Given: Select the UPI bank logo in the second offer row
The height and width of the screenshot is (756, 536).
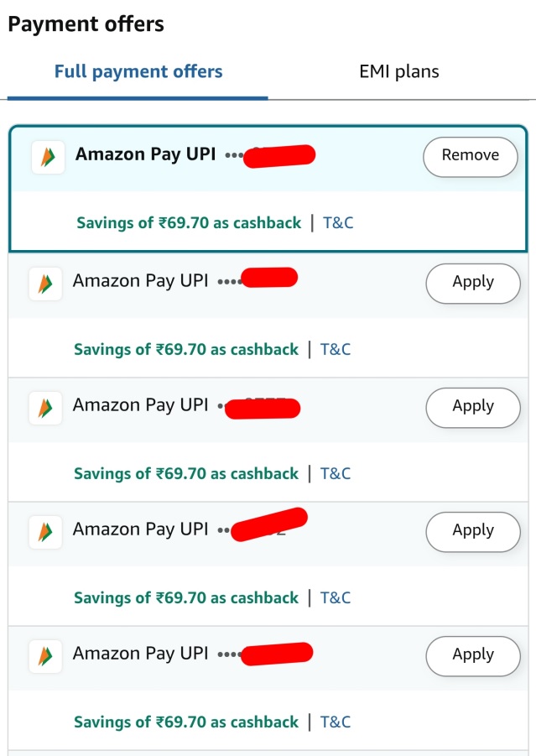Looking at the screenshot, I should click(x=45, y=283).
